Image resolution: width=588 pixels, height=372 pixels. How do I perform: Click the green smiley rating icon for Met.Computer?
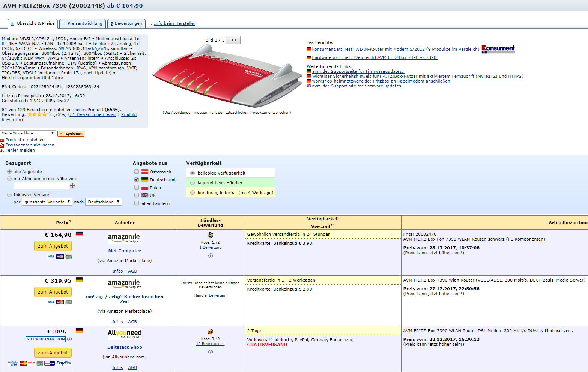click(211, 235)
